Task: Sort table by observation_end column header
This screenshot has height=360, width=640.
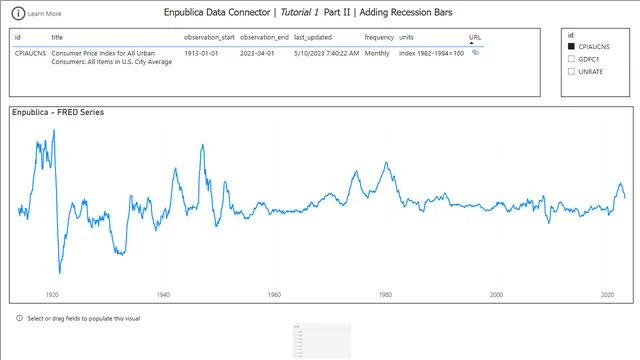Action: coord(264,37)
